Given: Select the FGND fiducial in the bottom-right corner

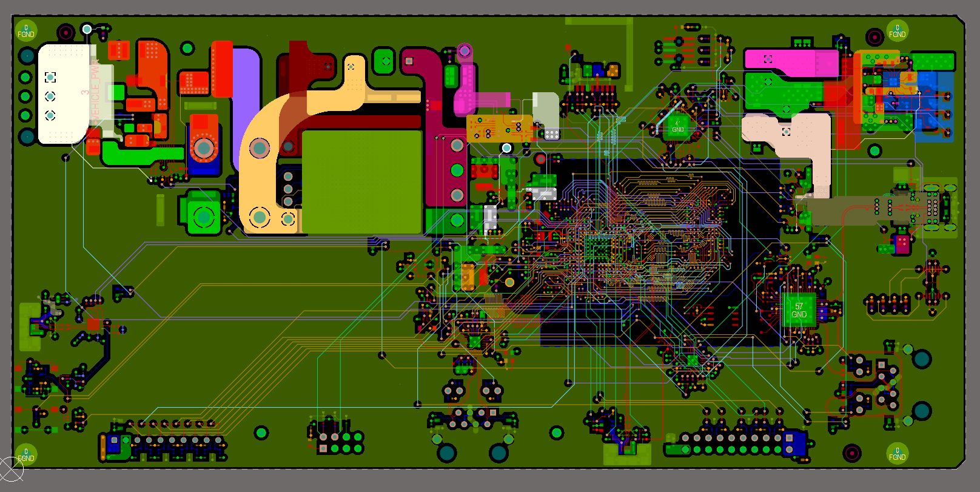Looking at the screenshot, I should [x=897, y=454].
